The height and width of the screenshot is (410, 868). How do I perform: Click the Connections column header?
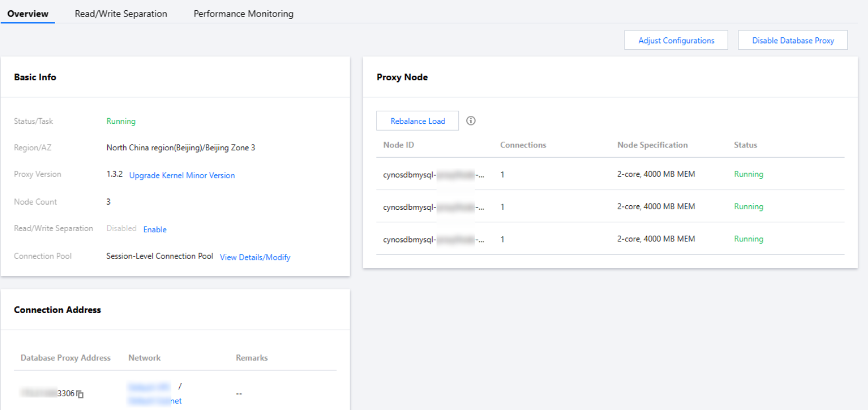coord(523,145)
